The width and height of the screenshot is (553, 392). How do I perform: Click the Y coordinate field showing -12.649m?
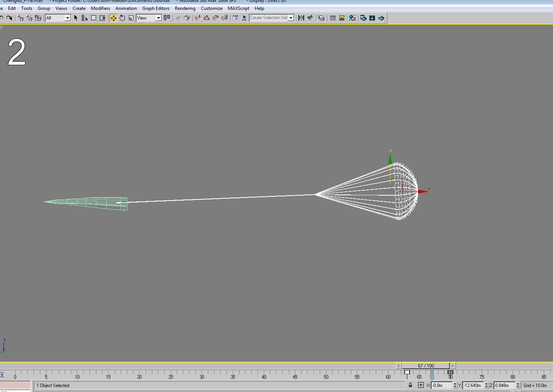[x=474, y=385]
